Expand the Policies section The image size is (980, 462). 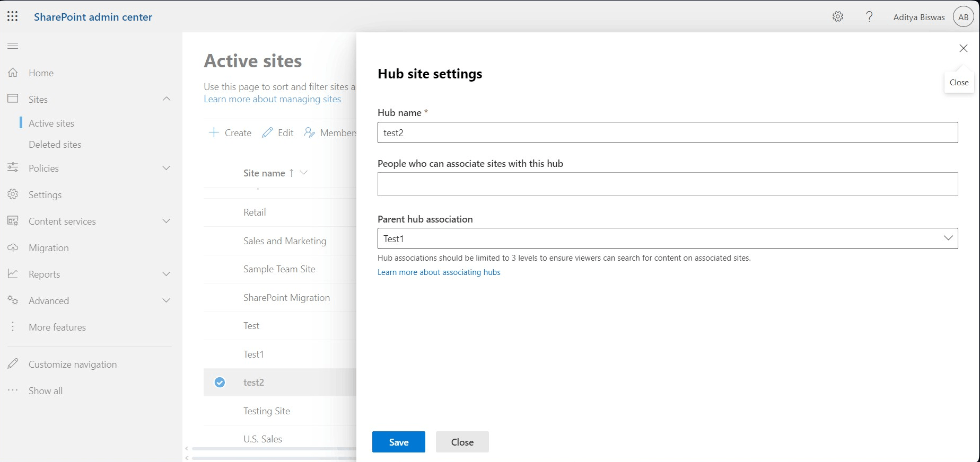[166, 168]
